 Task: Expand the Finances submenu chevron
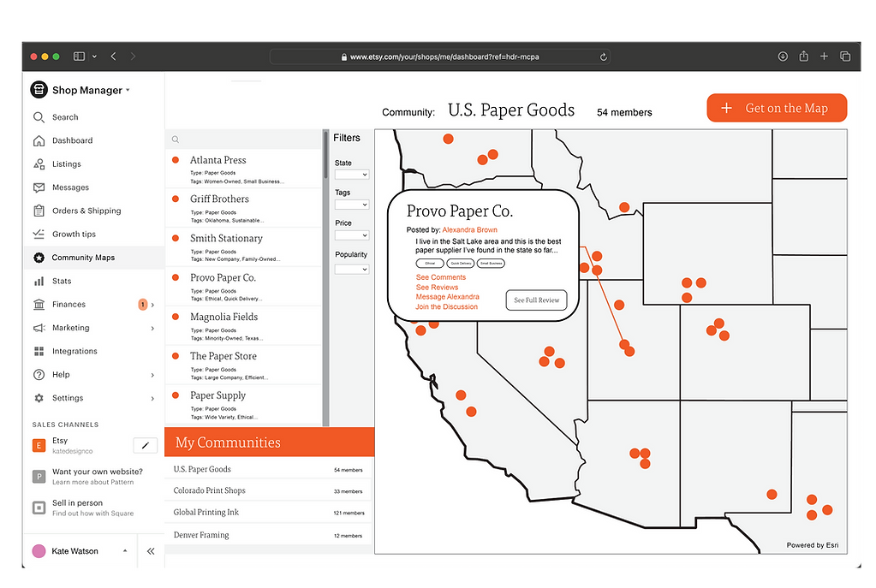point(152,305)
